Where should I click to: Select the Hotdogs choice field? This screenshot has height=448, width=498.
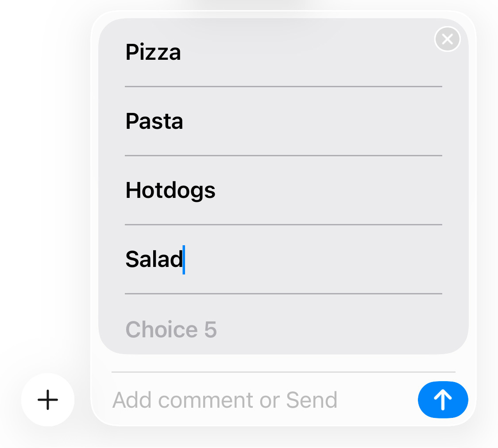coord(283,190)
